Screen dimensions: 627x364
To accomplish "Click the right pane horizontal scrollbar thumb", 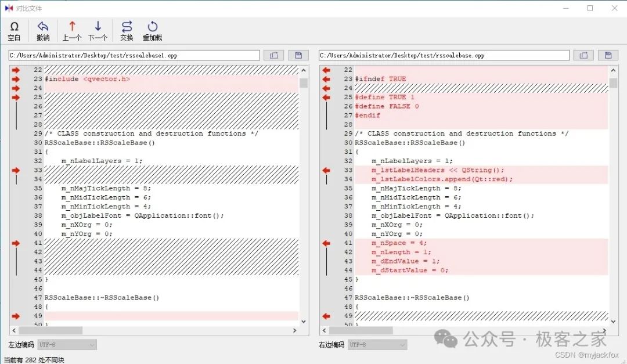I will [x=361, y=331].
